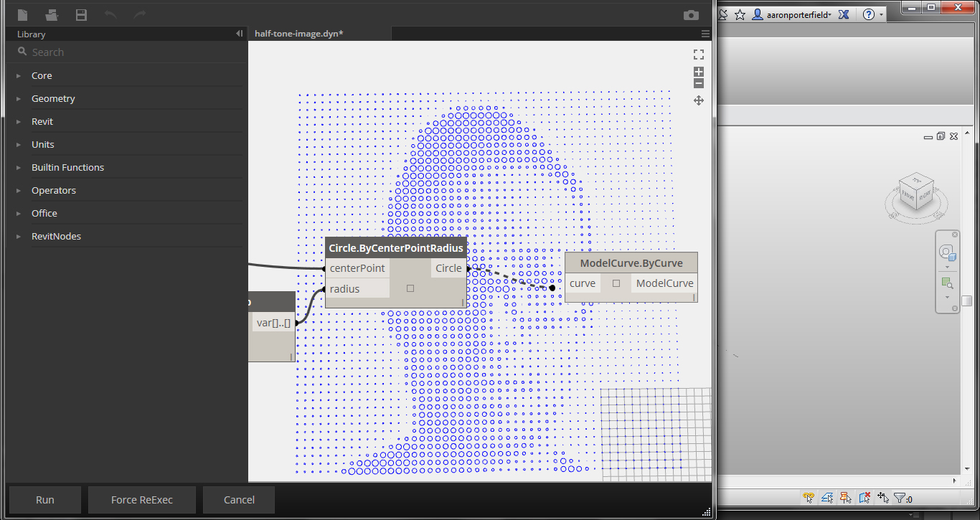Viewport: 980px width, 520px height.
Task: Collapse the Library panel with the arrow icon
Action: point(239,34)
